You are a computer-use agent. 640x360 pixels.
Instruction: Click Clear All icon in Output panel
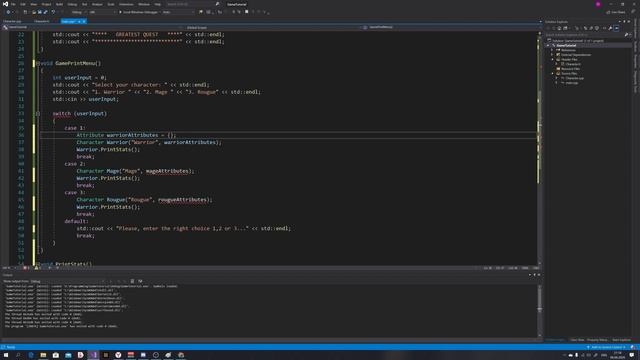point(132,281)
